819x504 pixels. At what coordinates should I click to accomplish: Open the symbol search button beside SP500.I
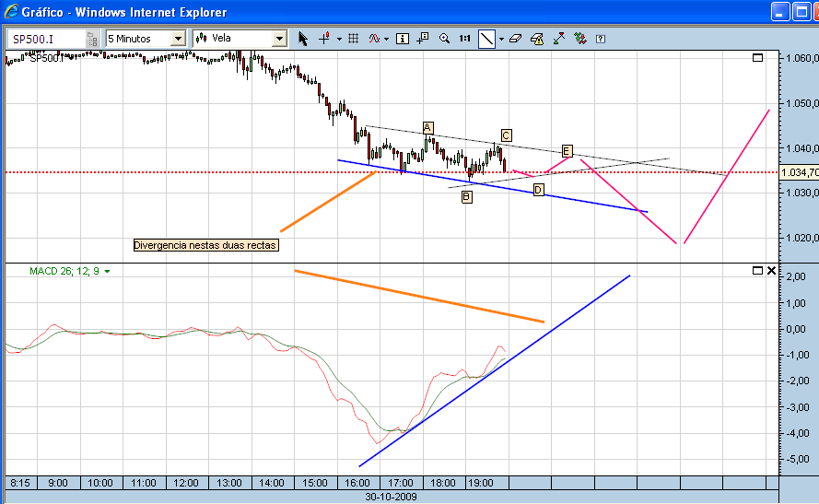point(92,39)
